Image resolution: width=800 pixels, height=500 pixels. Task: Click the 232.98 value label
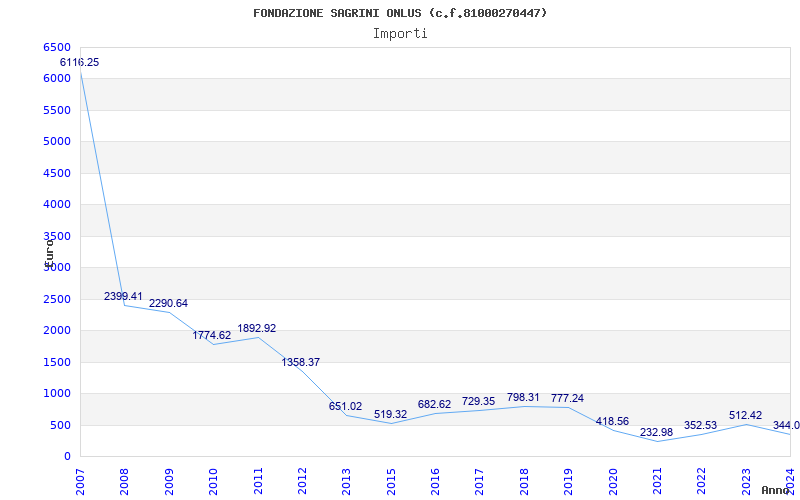(657, 433)
